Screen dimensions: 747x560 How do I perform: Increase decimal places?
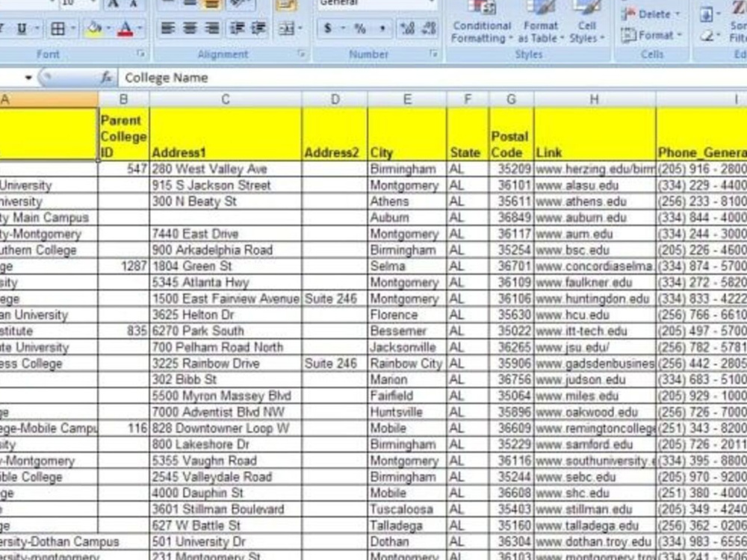[x=408, y=28]
